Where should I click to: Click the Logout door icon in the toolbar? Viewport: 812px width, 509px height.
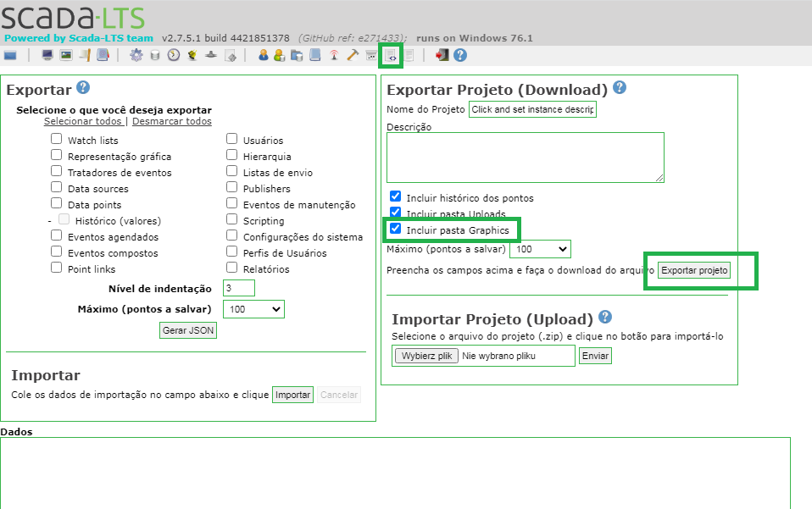(x=442, y=55)
